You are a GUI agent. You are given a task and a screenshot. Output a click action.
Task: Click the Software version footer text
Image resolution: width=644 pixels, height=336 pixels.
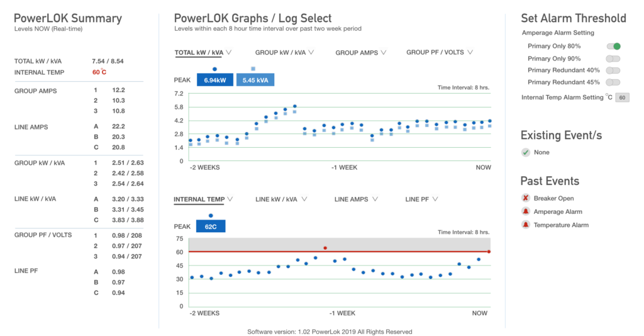point(330,332)
